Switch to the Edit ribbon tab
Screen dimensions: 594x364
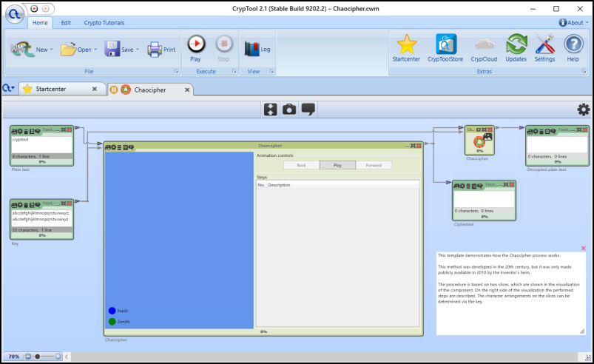point(66,23)
